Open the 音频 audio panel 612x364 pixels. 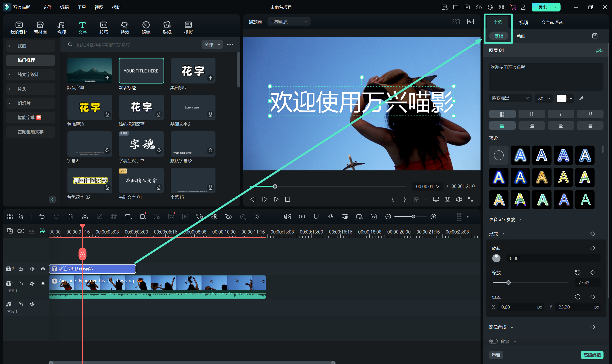pyautogui.click(x=61, y=27)
